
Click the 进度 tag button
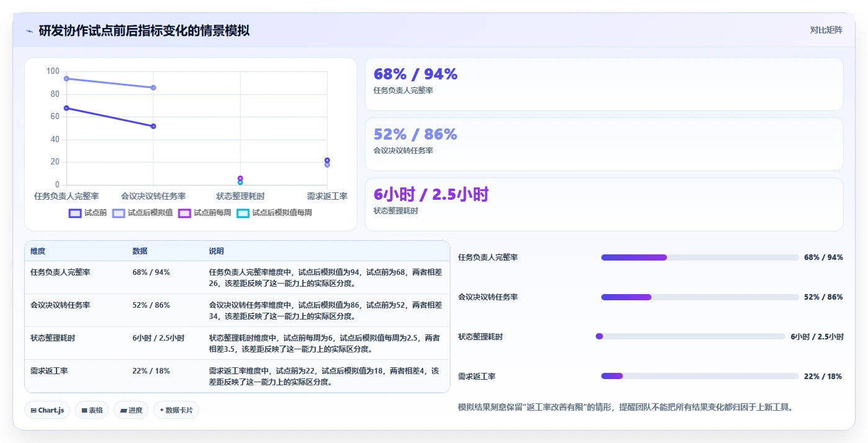(x=131, y=410)
